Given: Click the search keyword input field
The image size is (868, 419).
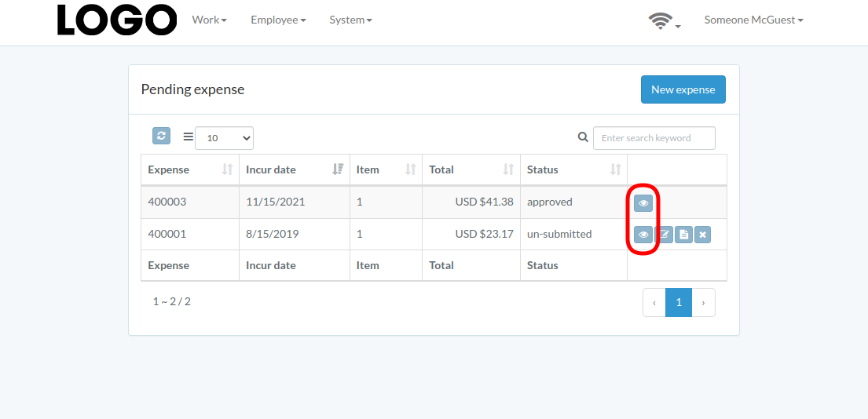Looking at the screenshot, I should click(x=654, y=138).
